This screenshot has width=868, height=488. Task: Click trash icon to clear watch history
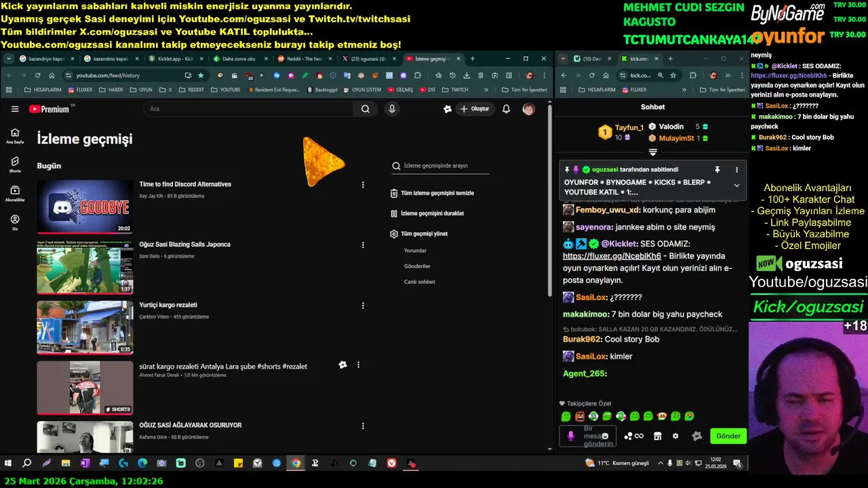coord(394,193)
